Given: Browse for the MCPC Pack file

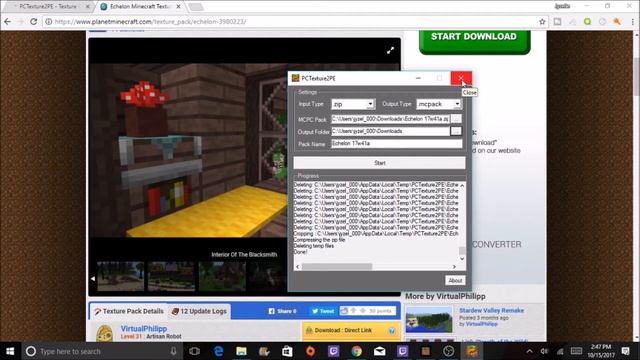Looking at the screenshot, I should point(456,119).
